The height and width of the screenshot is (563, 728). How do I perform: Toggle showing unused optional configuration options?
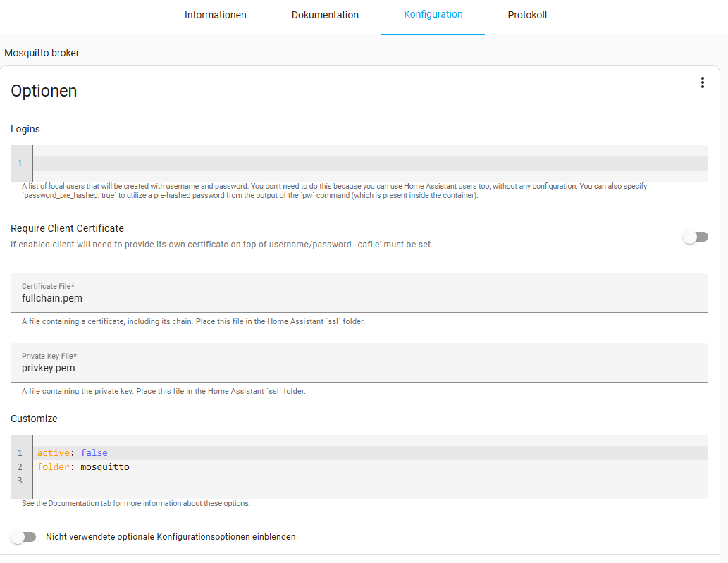click(x=23, y=537)
